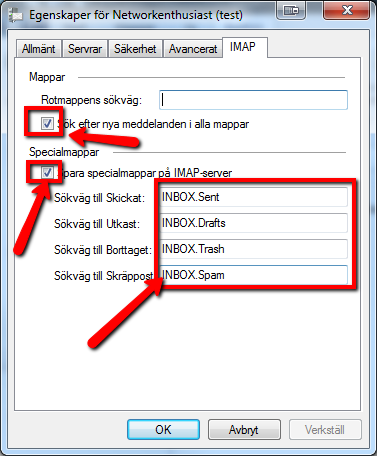Image resolution: width=377 pixels, height=456 pixels.
Task: Click the Sökväg till Skickat field
Action: point(253,197)
